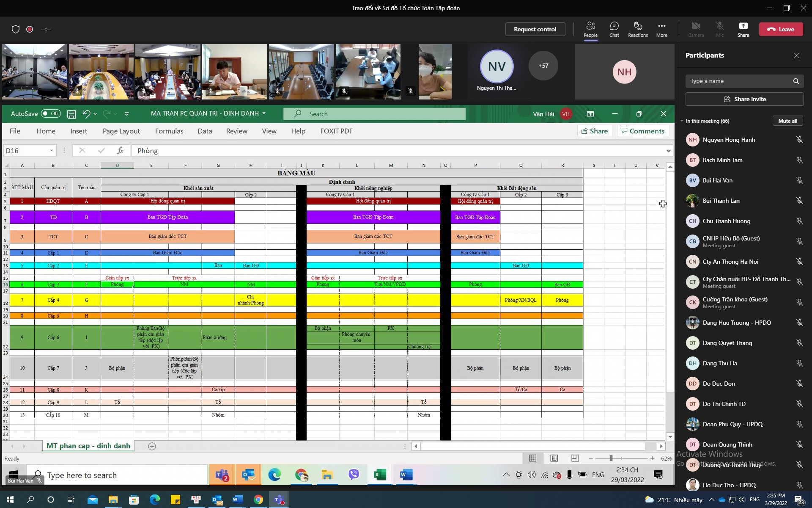Viewport: 812px width, 508px height.
Task: Open the People participants icon
Action: (590, 29)
